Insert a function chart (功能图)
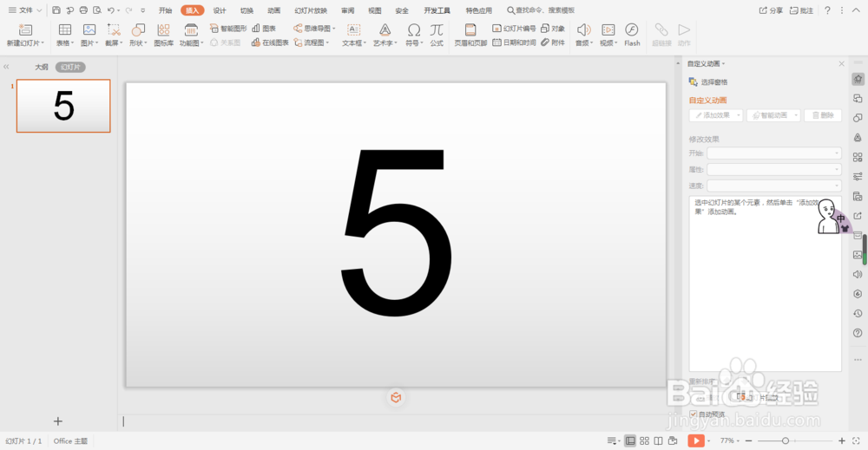Image resolution: width=868 pixels, height=450 pixels. (x=191, y=35)
